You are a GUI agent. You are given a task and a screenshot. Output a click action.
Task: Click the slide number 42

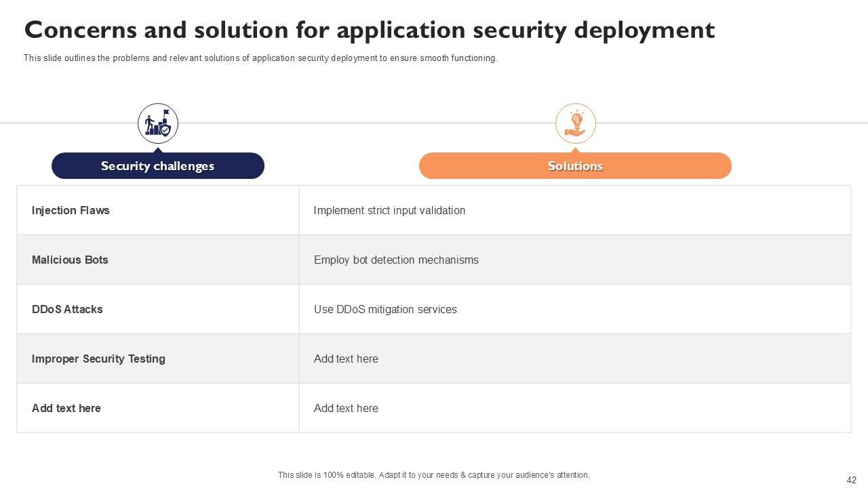pyautogui.click(x=852, y=480)
